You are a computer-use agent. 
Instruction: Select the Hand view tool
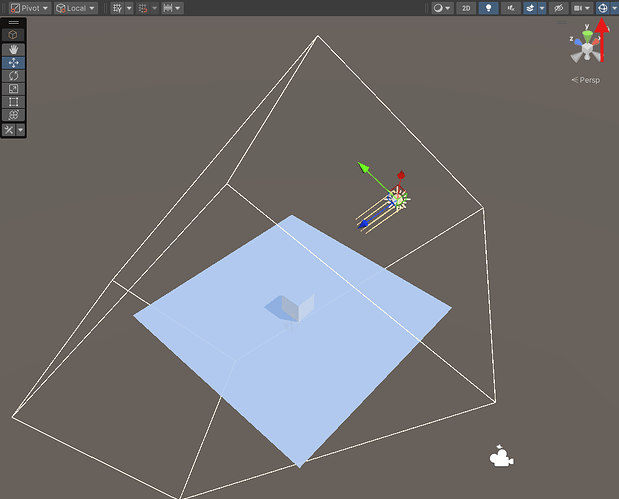pos(13,50)
